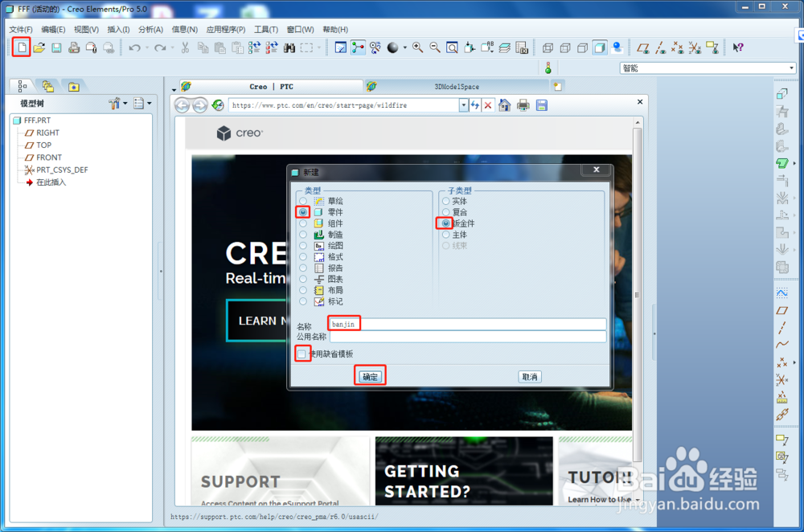Screen dimensions: 804x532
Task: Zoom out with the magnifier minus icon
Action: click(x=435, y=47)
